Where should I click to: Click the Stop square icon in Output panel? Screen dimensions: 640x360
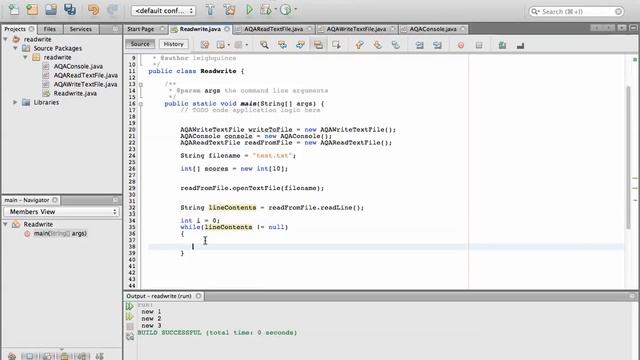tap(130, 327)
